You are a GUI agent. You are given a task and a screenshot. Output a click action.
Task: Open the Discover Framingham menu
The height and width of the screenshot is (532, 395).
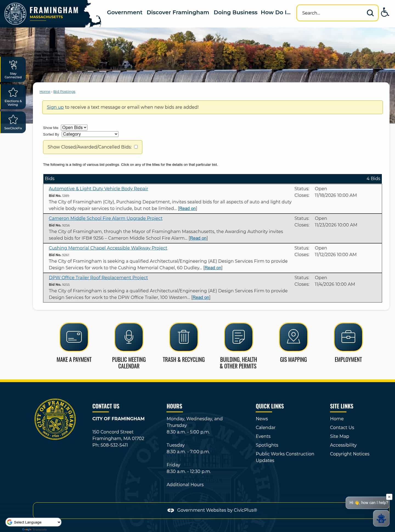[x=178, y=12]
